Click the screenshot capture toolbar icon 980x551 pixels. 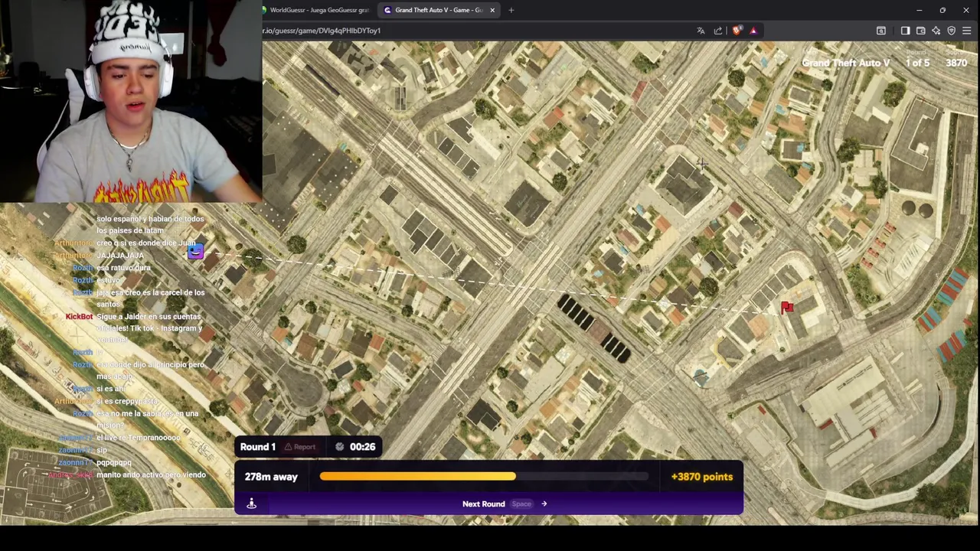click(x=881, y=31)
